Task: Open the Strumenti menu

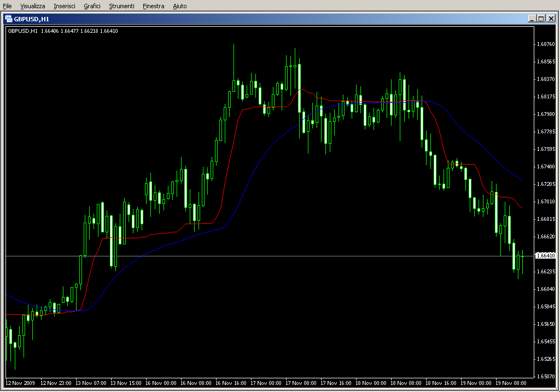Action: click(121, 6)
